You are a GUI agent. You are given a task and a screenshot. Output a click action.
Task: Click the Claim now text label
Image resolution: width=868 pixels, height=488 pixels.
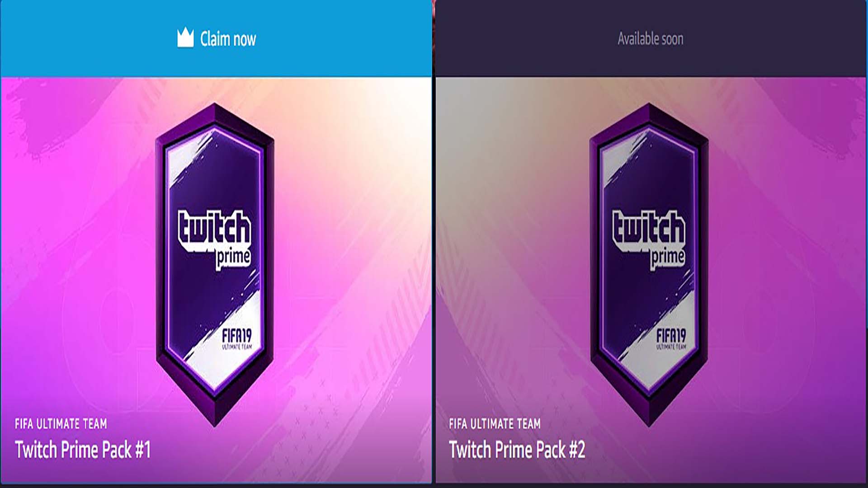point(228,39)
